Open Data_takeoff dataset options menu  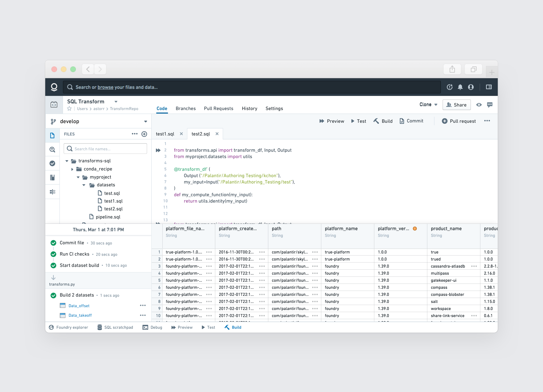click(143, 315)
